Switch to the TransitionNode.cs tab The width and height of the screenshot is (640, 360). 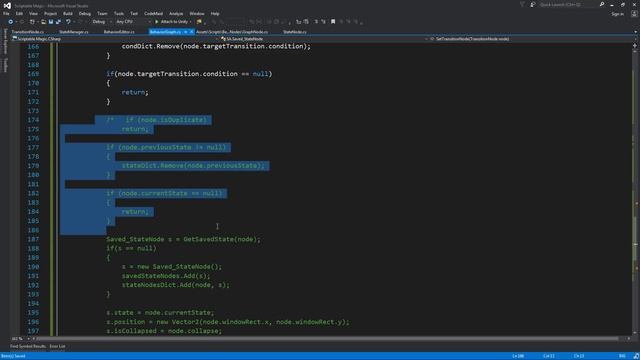coord(28,32)
